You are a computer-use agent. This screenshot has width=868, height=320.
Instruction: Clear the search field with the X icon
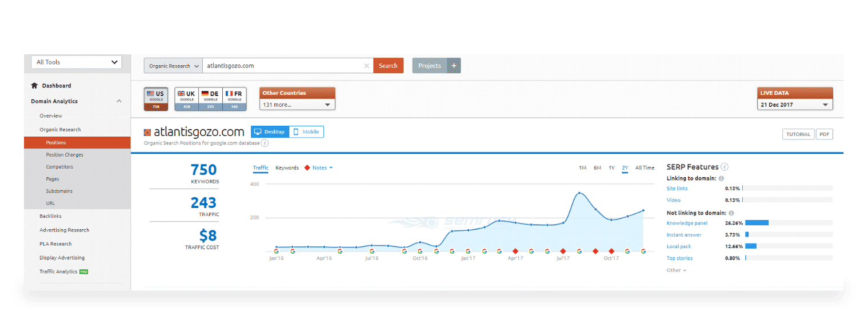pos(367,66)
